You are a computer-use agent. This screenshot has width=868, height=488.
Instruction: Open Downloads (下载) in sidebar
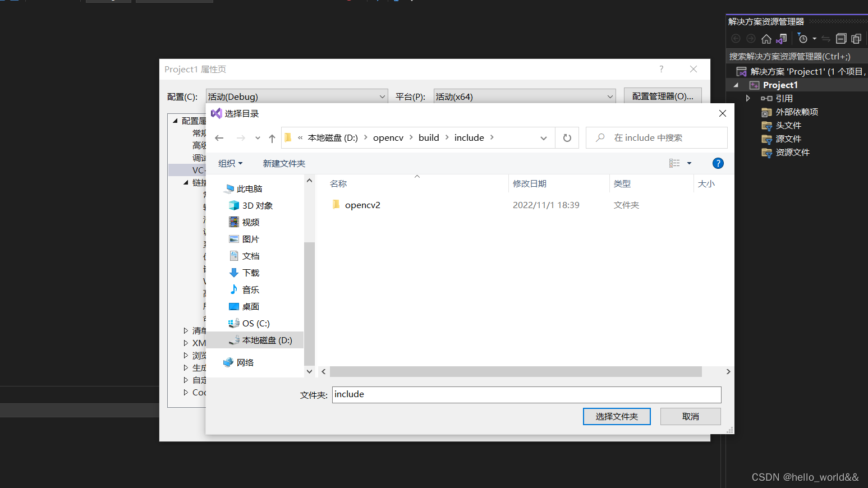point(251,273)
